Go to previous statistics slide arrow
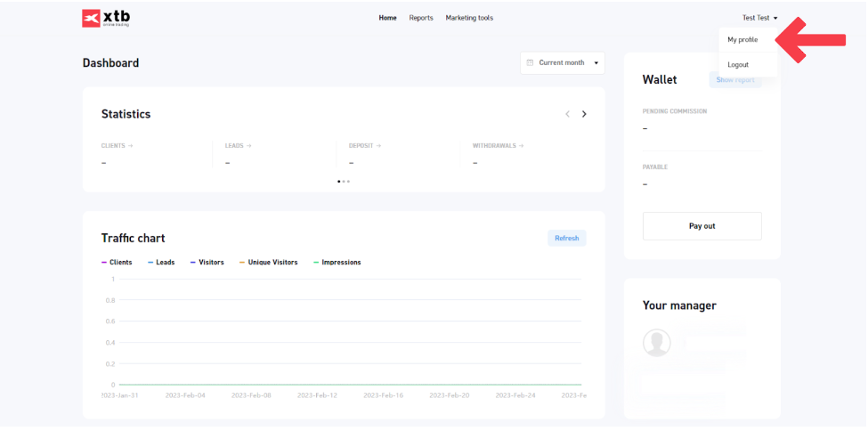 tap(567, 114)
